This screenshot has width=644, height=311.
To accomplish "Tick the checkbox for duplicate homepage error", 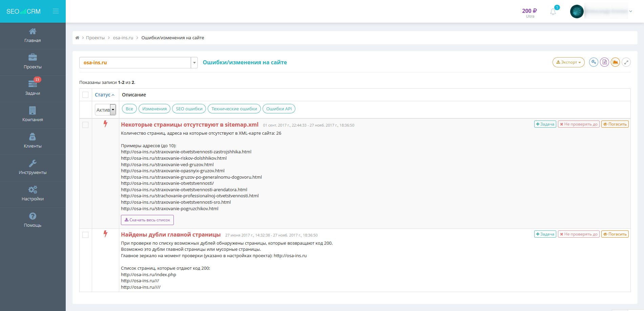I will (x=85, y=235).
